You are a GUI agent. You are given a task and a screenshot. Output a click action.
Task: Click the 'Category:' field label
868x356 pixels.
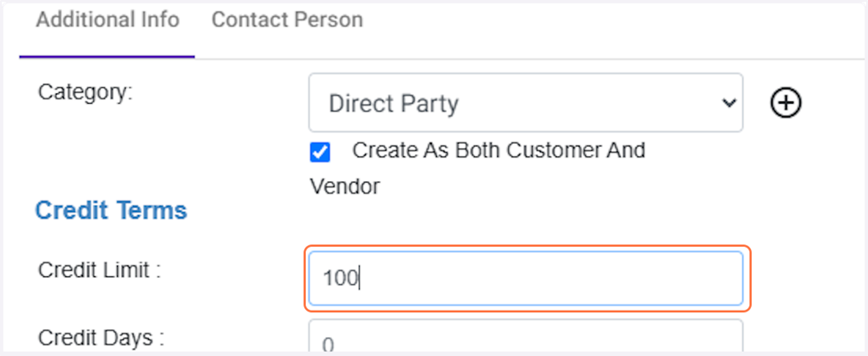(x=85, y=92)
